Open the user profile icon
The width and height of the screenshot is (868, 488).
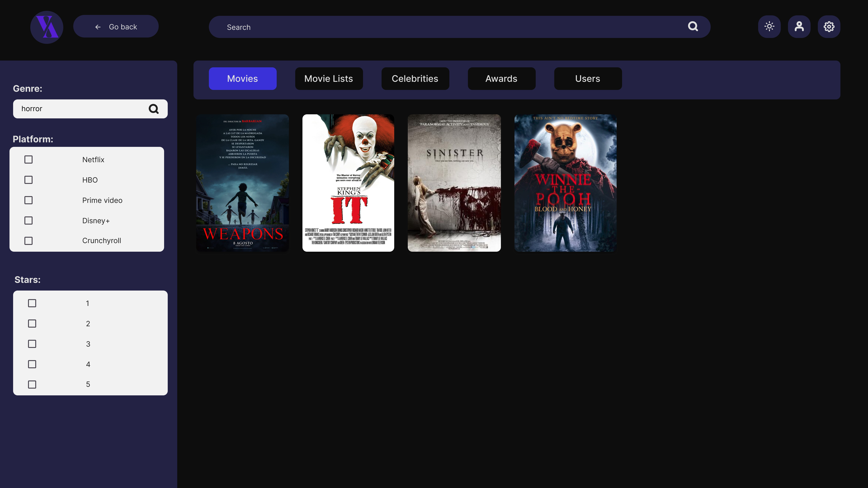tap(799, 26)
